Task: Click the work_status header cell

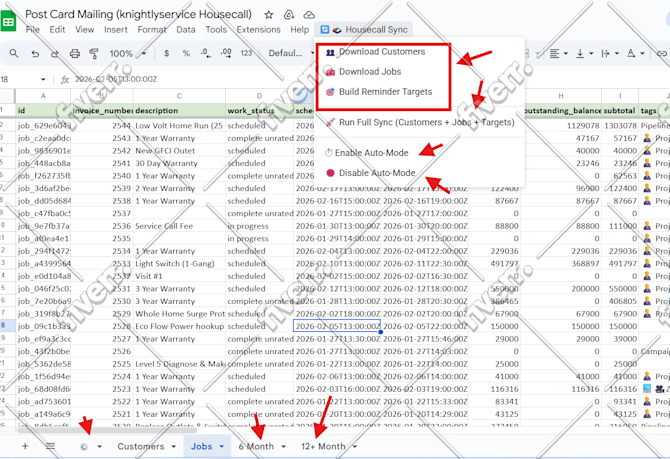Action: click(259, 110)
